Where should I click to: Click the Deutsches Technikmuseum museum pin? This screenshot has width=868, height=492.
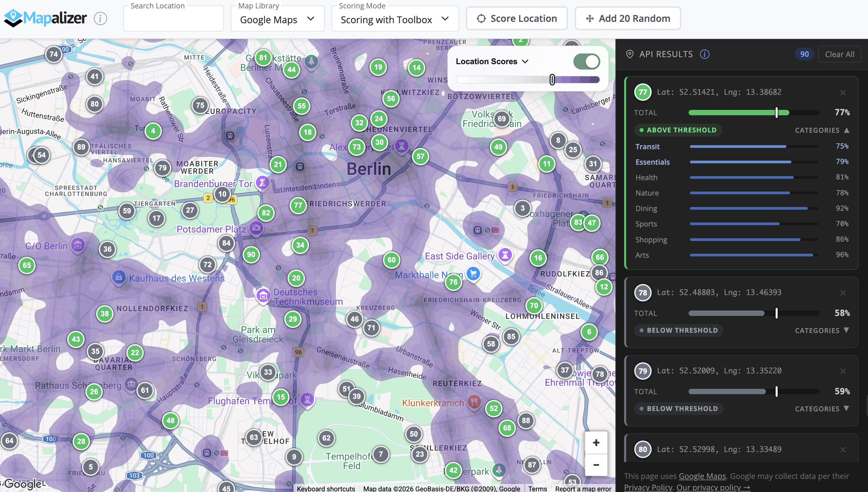coord(263,296)
